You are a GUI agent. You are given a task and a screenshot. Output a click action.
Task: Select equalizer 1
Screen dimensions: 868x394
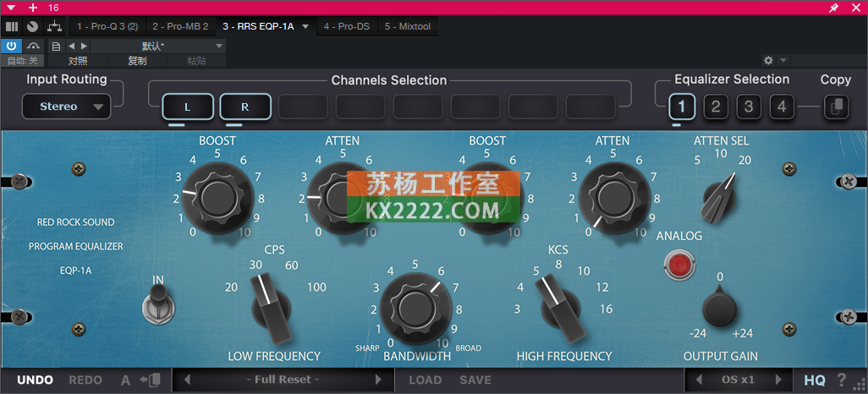pos(683,107)
